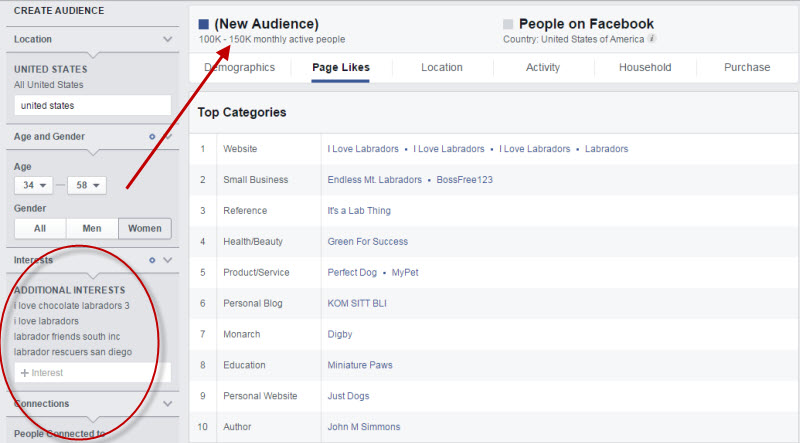This screenshot has width=800, height=443.
Task: Open the Miniature Paws link
Action: pyautogui.click(x=360, y=365)
